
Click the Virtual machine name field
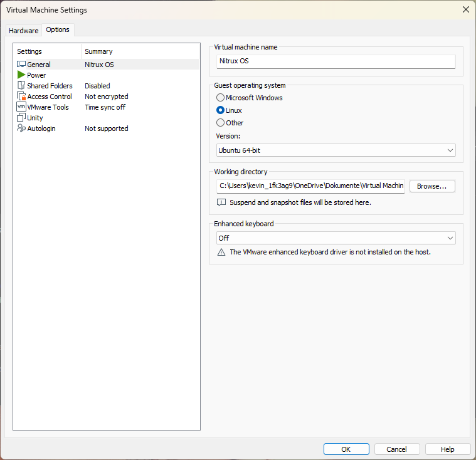click(x=336, y=61)
